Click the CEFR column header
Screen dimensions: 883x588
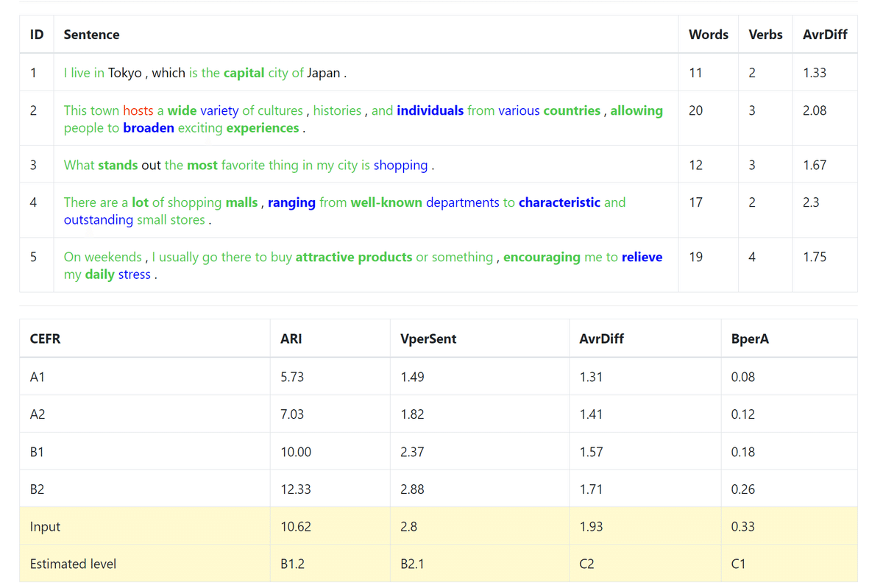tap(45, 339)
